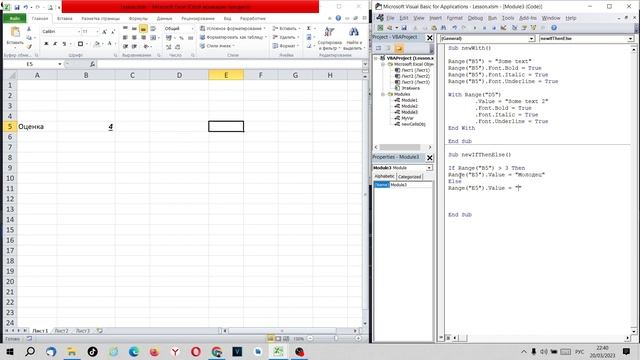The image size is (640, 360).
Task: Click View Code icon in Project panel
Action: [x=378, y=48]
